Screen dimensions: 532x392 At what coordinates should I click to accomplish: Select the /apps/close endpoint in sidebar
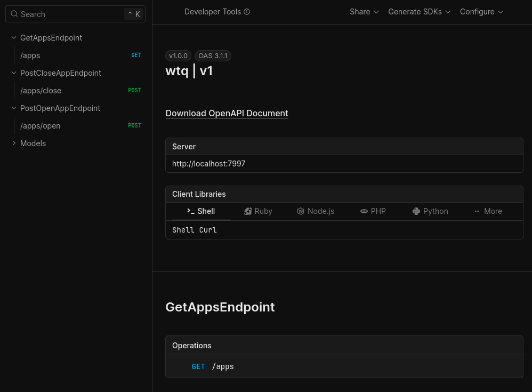click(40, 90)
